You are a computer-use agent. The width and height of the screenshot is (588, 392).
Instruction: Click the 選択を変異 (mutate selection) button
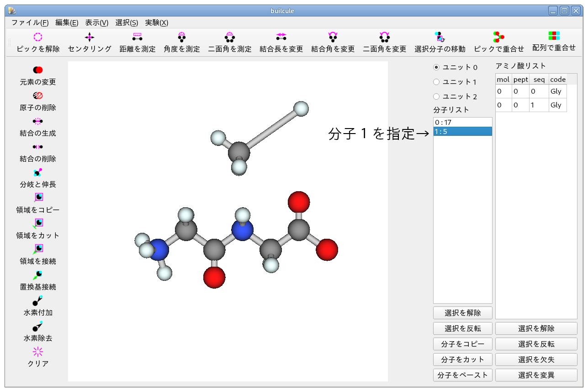[535, 375]
